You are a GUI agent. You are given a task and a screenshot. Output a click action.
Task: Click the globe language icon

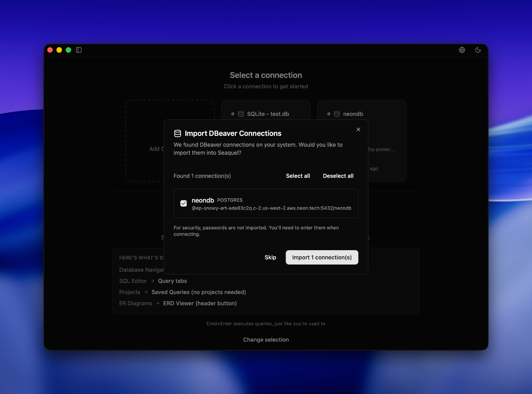[x=462, y=50]
